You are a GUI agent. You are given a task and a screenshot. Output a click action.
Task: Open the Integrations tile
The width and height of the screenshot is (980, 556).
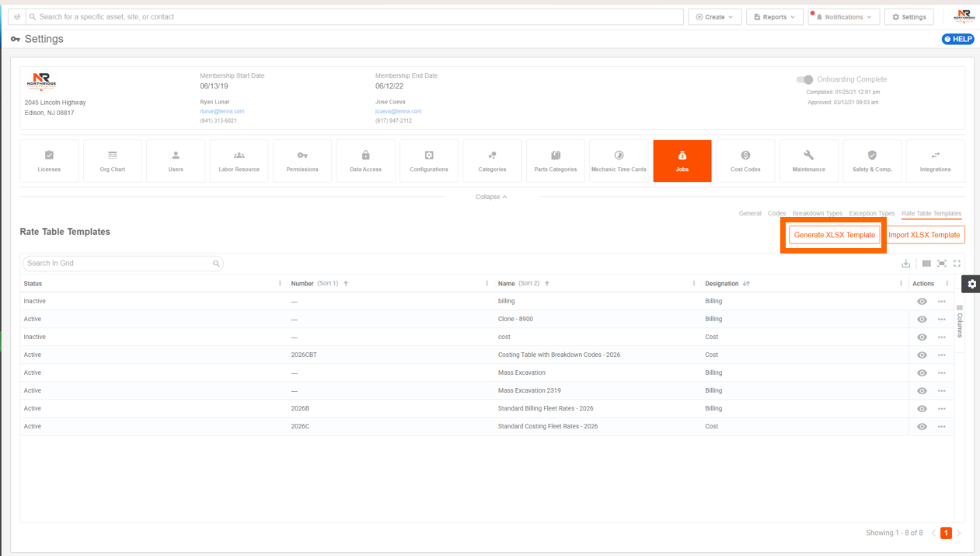936,161
